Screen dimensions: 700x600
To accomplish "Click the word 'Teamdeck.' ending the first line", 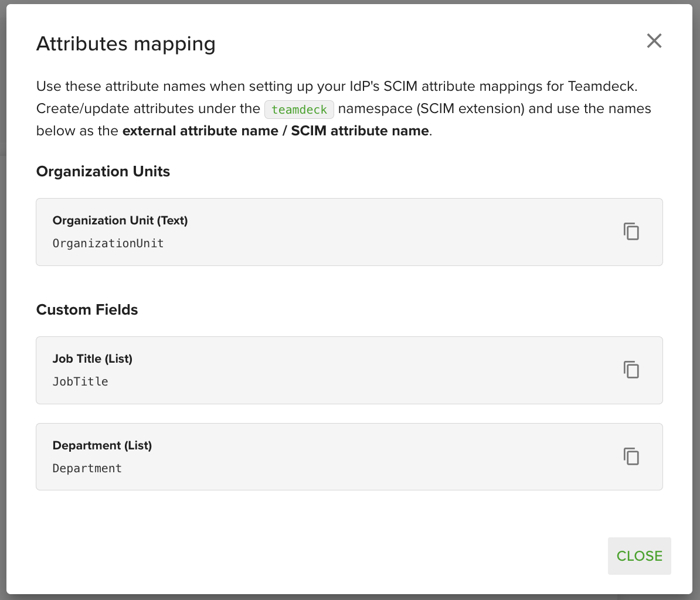I will point(602,87).
